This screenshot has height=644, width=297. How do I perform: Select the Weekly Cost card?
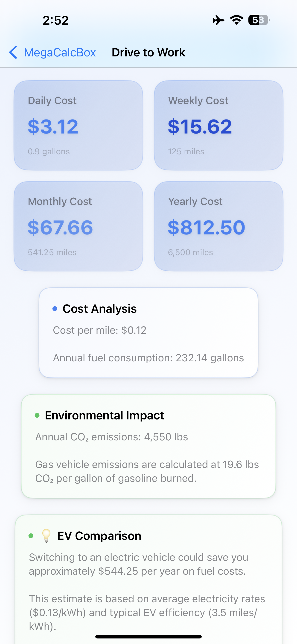[x=218, y=125]
